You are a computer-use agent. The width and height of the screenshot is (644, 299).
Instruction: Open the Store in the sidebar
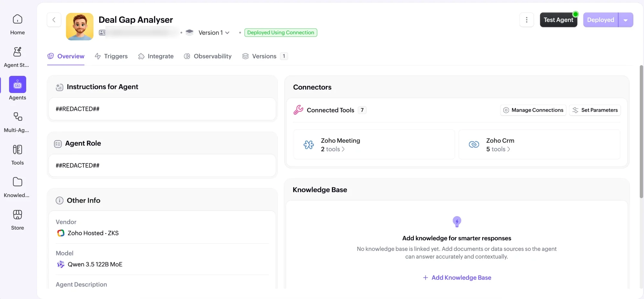tap(17, 220)
